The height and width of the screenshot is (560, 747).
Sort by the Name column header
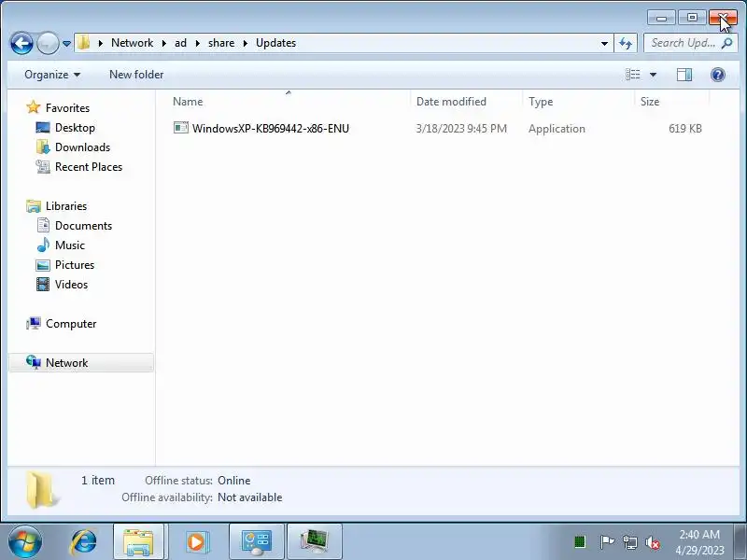288,102
